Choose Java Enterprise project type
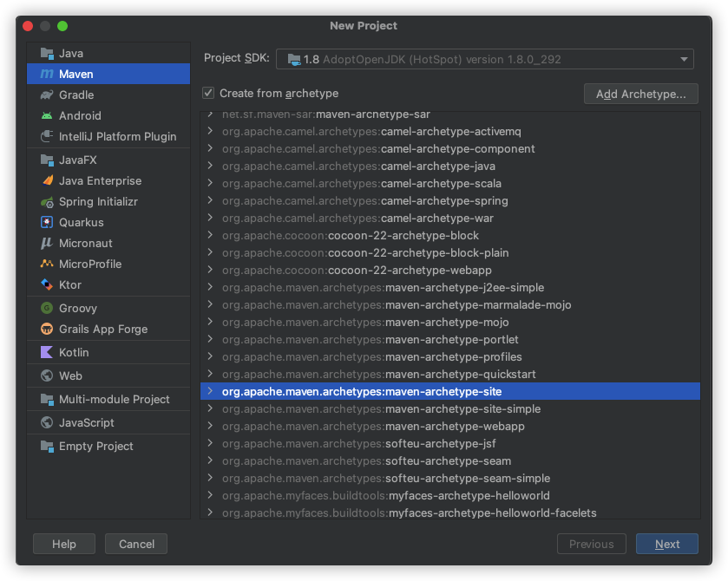This screenshot has width=728, height=581. click(108, 180)
